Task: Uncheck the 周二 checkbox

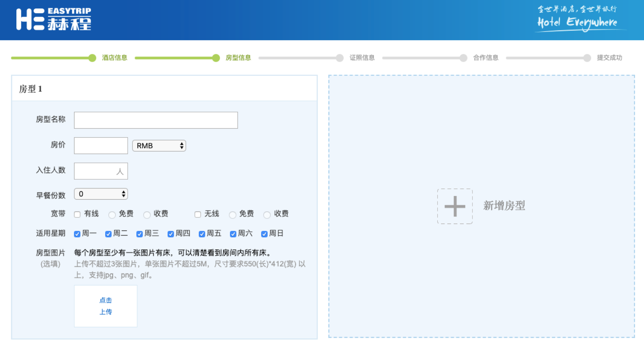Action: point(108,234)
